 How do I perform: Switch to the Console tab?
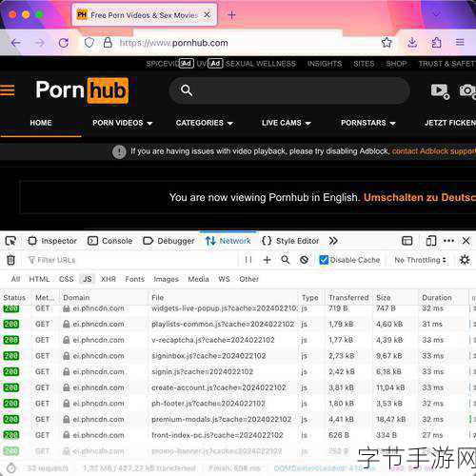[109, 241]
